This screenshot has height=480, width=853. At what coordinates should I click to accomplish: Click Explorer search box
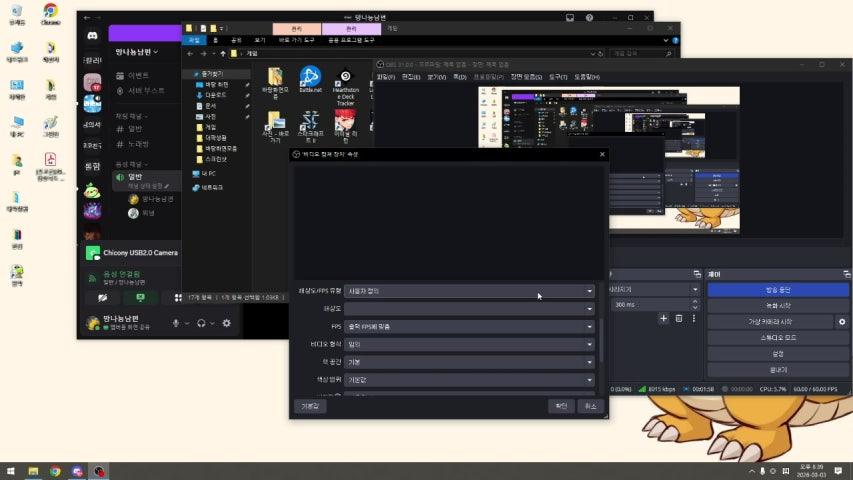(x=642, y=53)
